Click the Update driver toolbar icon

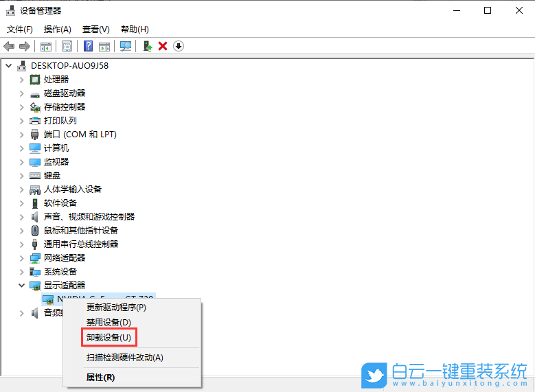pos(148,46)
